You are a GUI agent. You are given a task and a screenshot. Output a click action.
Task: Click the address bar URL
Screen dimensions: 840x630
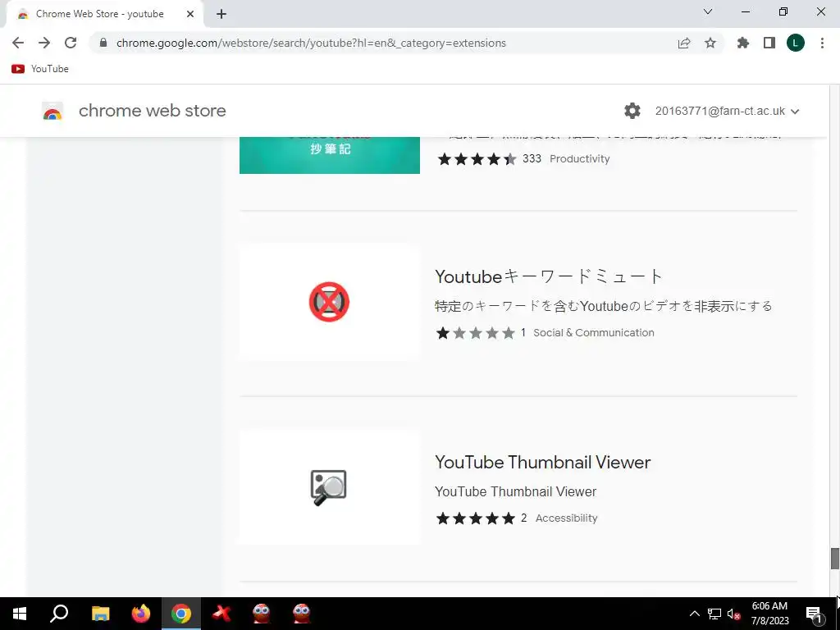(311, 43)
